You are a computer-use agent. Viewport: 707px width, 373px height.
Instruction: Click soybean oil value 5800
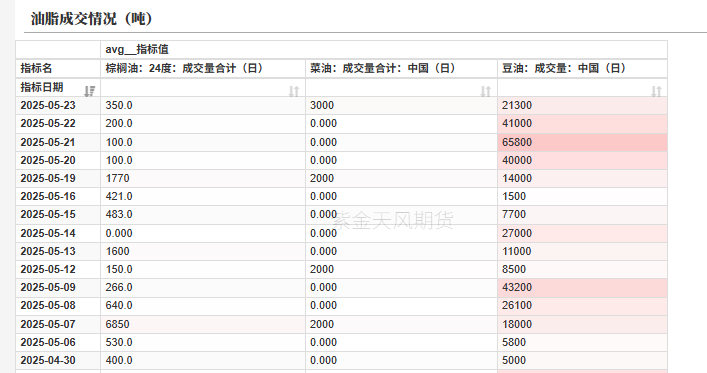click(x=514, y=343)
